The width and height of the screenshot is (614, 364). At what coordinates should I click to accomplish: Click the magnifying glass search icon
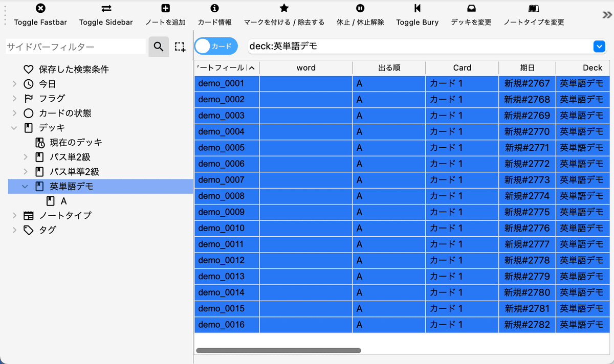(159, 47)
